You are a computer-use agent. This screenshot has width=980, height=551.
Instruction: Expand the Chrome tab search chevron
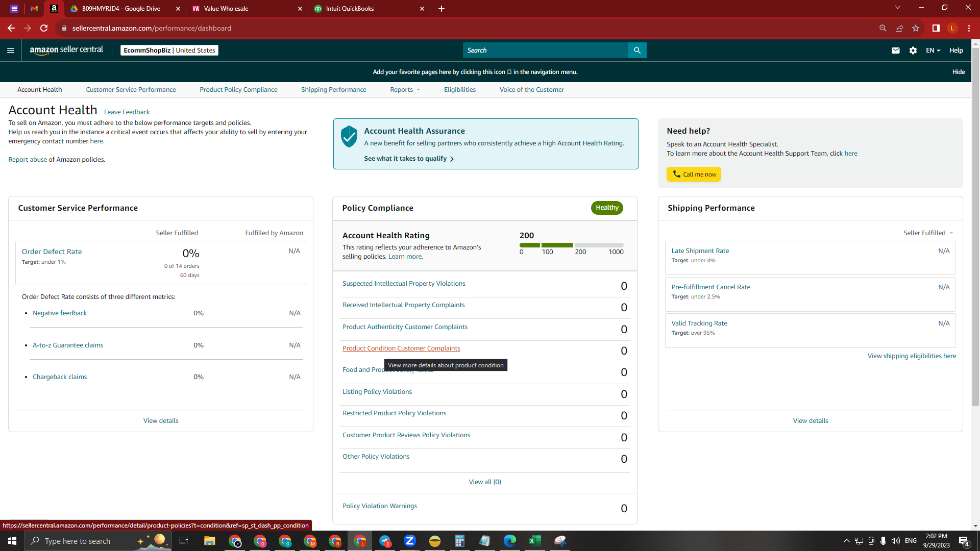[898, 8]
